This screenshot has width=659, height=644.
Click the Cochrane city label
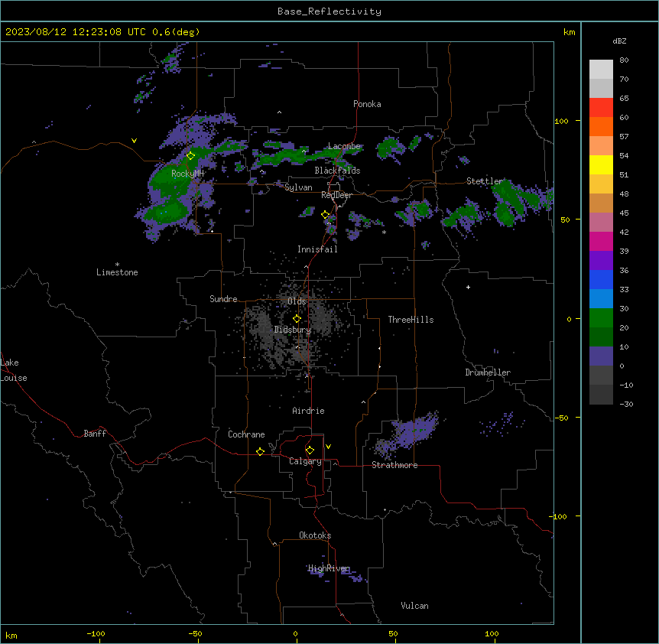pyautogui.click(x=246, y=434)
